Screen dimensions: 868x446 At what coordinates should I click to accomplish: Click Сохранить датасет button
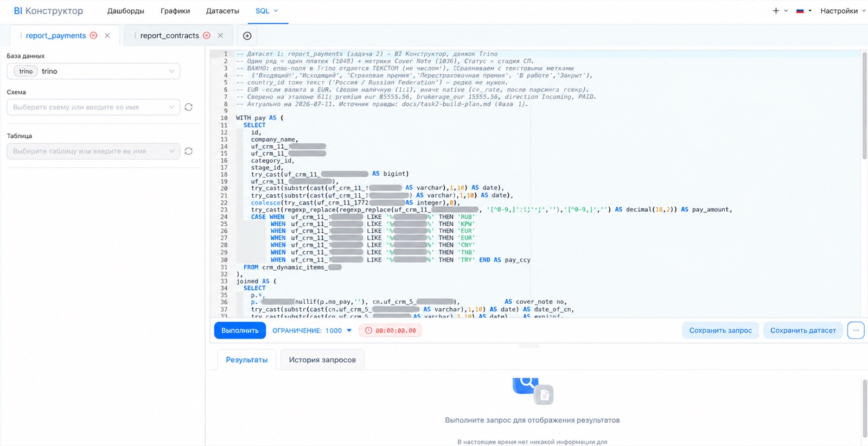coord(803,330)
